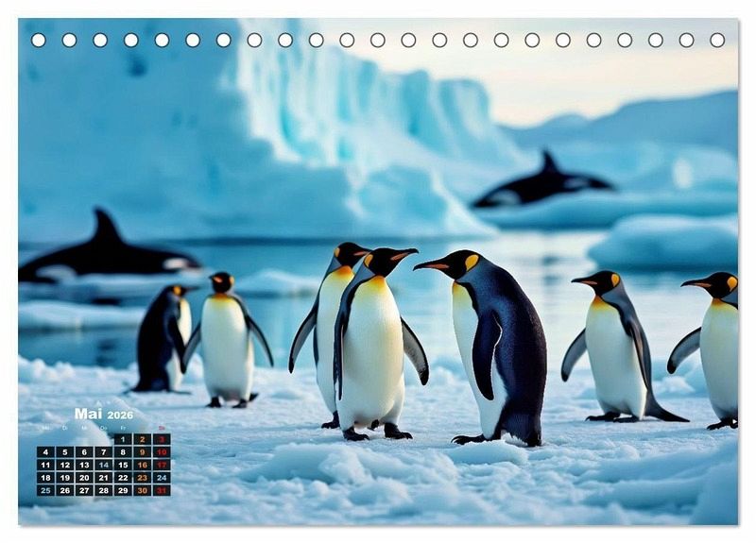Viewport: 756px width, 543px height.
Task: Click the rightmost binding hole at top
Action: point(717,40)
